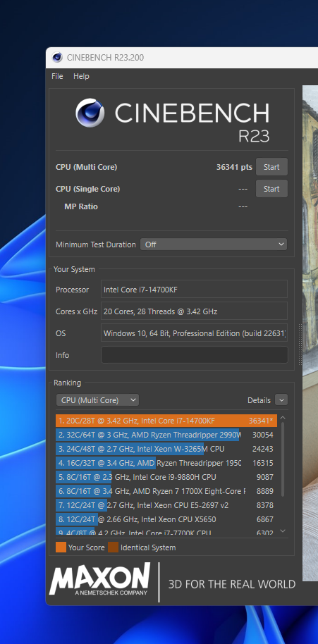The width and height of the screenshot is (318, 644).
Task: Click the Maxon logo
Action: [x=100, y=579]
